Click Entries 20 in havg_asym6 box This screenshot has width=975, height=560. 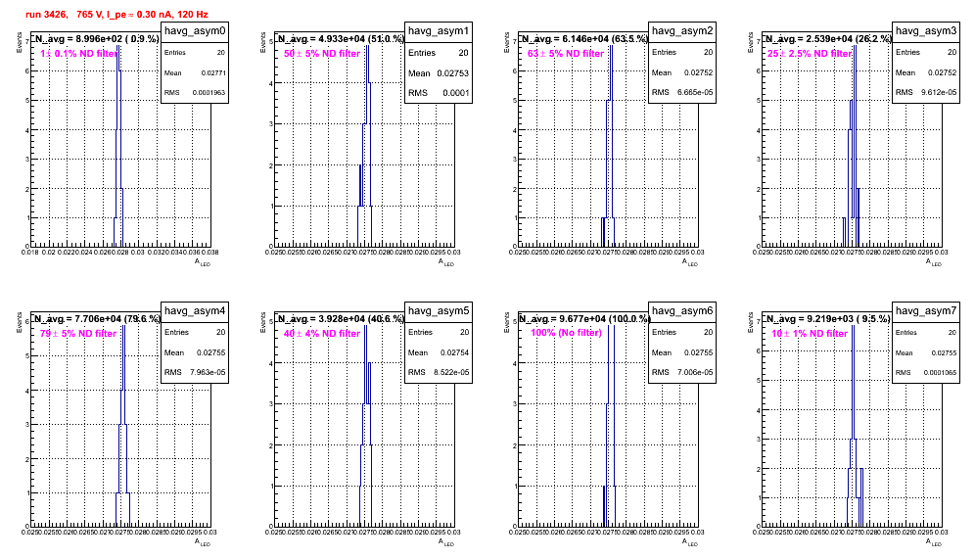point(682,332)
